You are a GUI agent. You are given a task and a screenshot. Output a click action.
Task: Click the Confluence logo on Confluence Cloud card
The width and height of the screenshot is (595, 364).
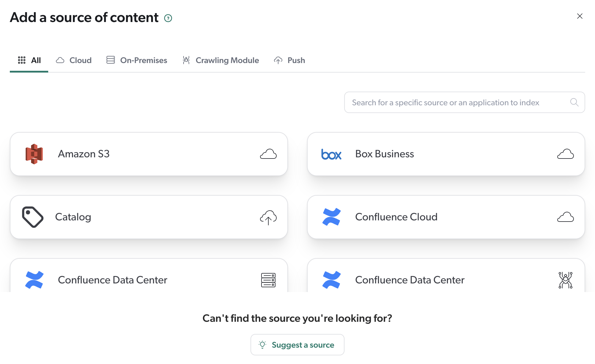coord(331,217)
